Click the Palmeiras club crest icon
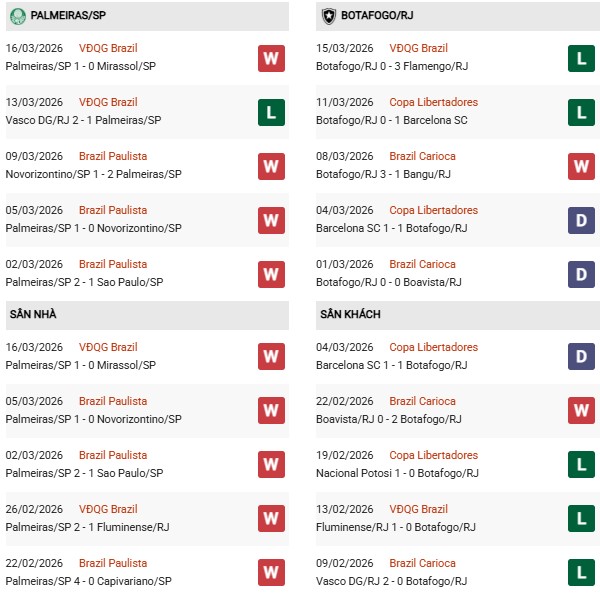The width and height of the screenshot is (600, 593). [17, 16]
